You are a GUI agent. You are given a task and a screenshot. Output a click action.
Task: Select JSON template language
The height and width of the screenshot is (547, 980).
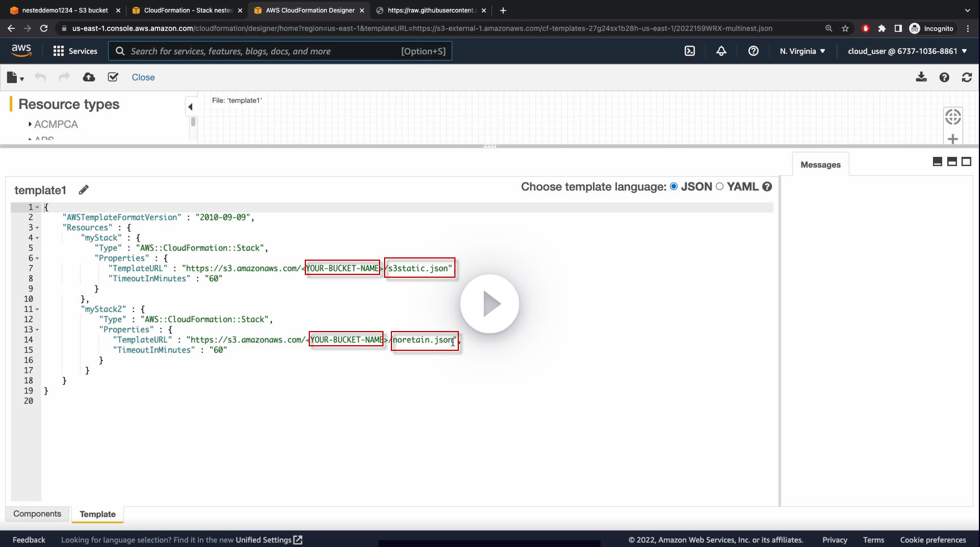point(674,186)
